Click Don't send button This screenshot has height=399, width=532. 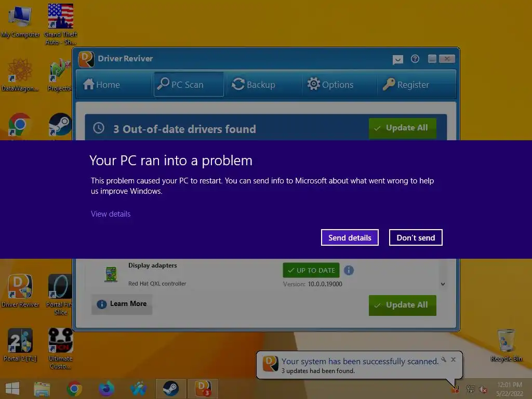(x=416, y=237)
